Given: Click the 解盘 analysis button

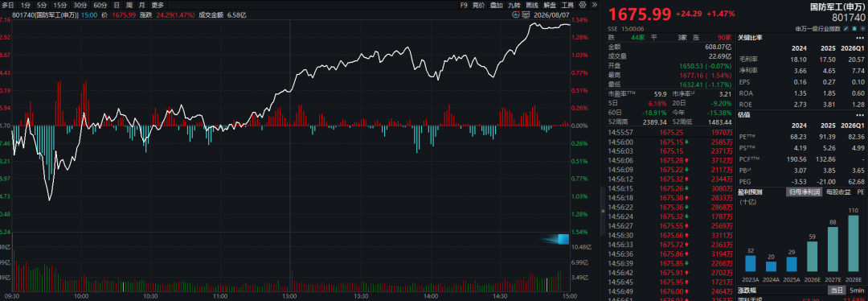Looking at the screenshot, I should (550, 5).
